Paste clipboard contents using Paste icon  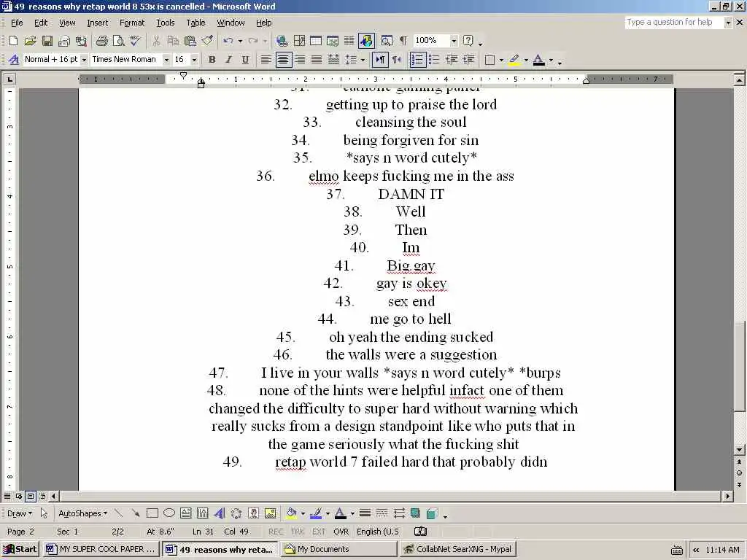tap(190, 41)
